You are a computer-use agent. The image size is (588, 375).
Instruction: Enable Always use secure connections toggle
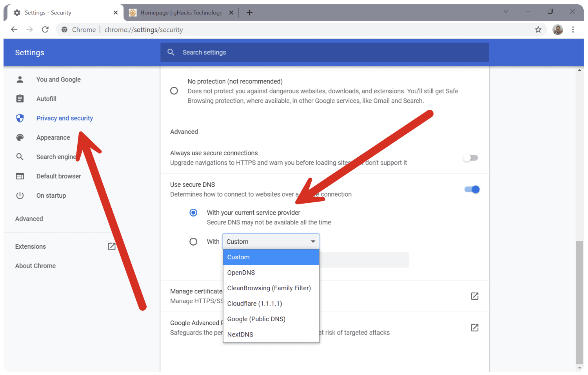pyautogui.click(x=470, y=158)
